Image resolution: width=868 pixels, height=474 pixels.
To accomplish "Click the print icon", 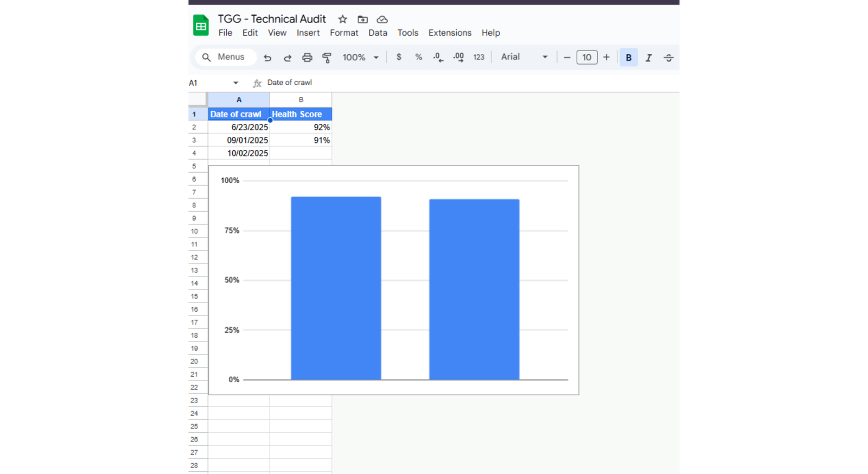I will coord(307,58).
